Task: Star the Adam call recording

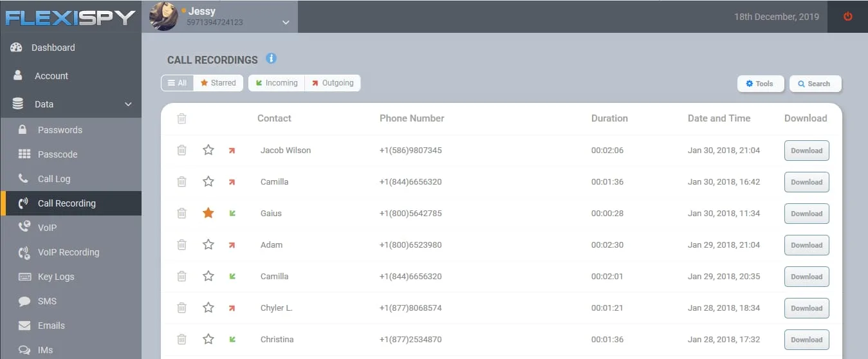Action: click(x=208, y=244)
